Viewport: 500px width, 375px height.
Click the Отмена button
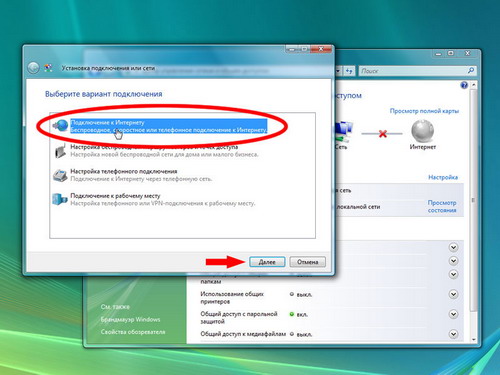pyautogui.click(x=307, y=262)
